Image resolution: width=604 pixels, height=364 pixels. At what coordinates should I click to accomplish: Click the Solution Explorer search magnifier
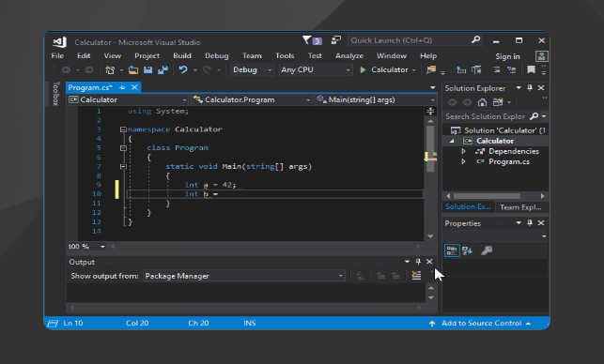[534, 116]
